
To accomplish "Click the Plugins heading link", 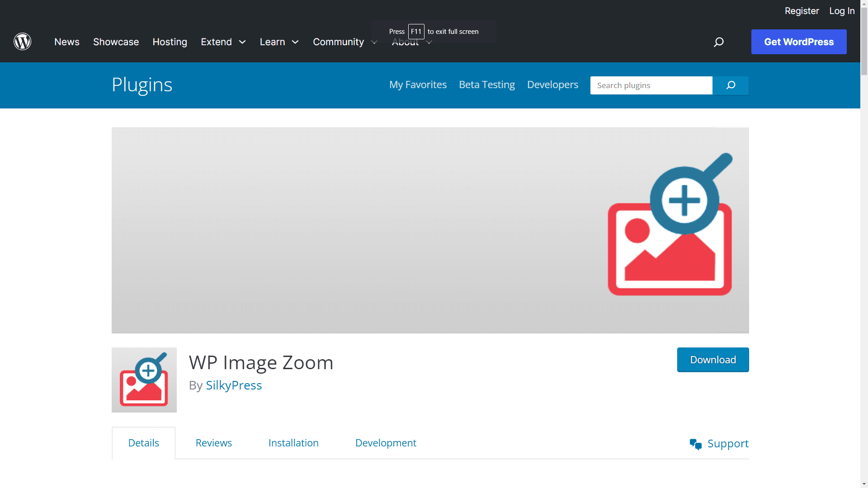I will coord(142,85).
